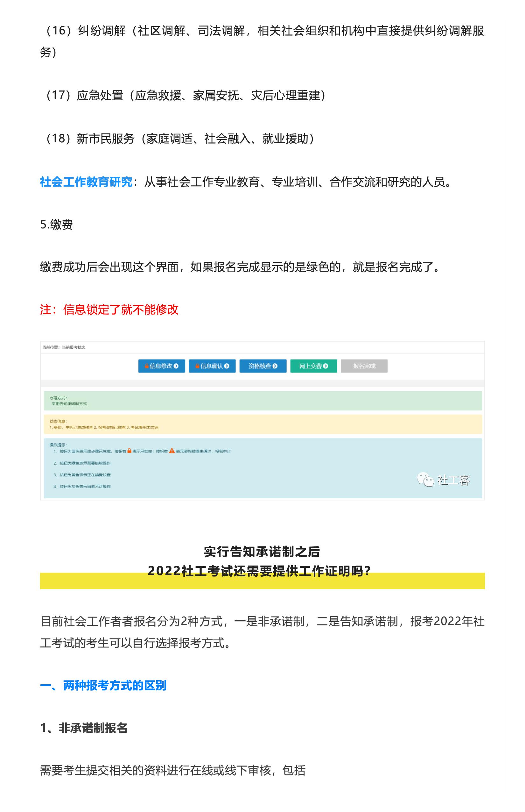Click the 当前位置 breadcrumb text
525x812 pixels.
tap(64, 347)
